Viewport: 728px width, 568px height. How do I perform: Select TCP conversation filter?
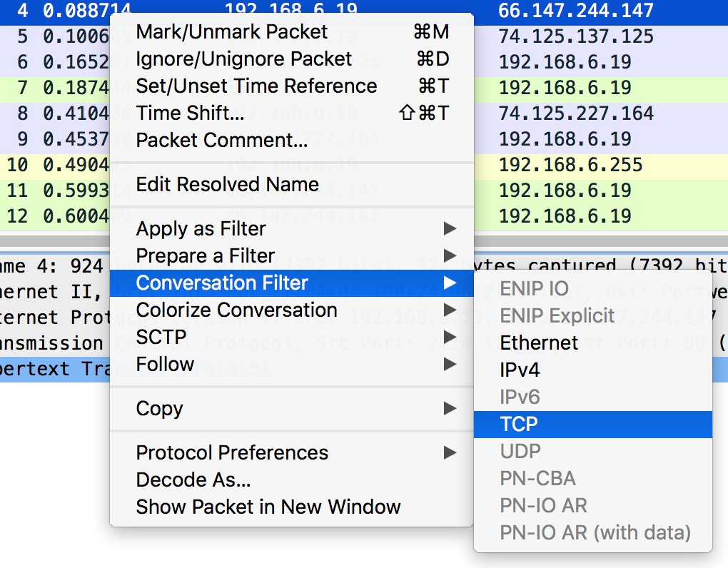[519, 425]
